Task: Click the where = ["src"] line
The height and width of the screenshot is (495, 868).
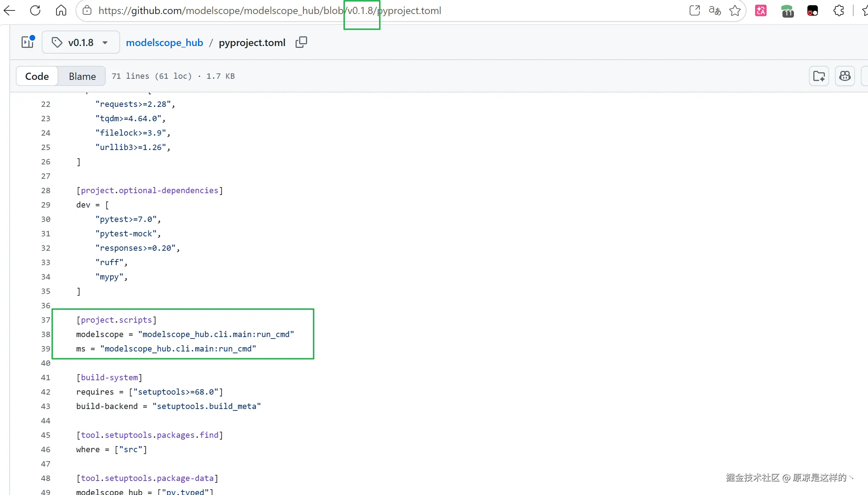Action: pos(111,449)
